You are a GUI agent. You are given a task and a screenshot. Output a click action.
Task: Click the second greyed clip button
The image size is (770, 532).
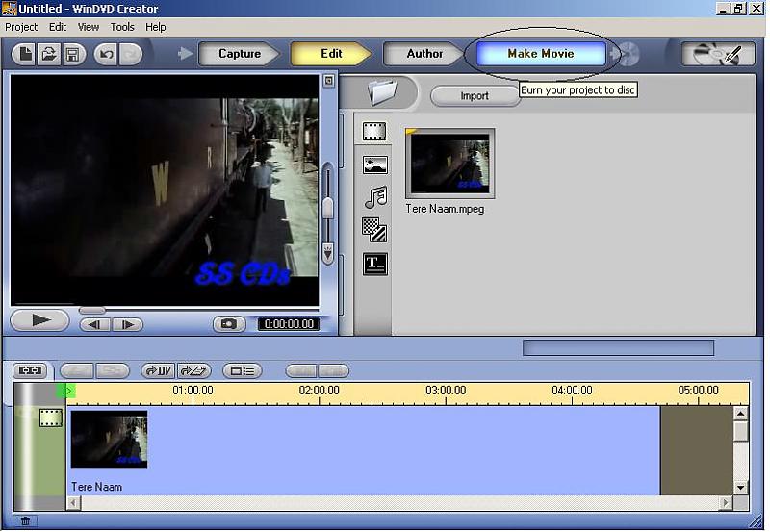click(x=113, y=370)
